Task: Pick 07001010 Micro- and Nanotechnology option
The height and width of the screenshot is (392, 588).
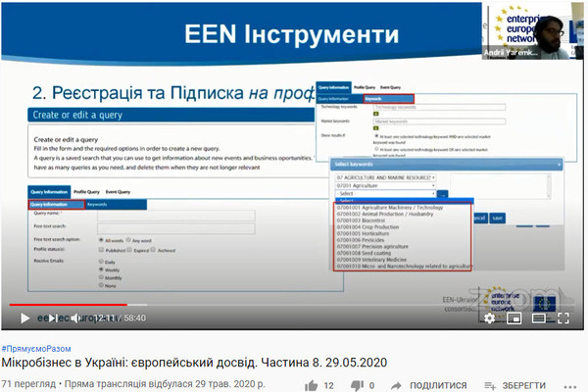Action: pyautogui.click(x=404, y=266)
